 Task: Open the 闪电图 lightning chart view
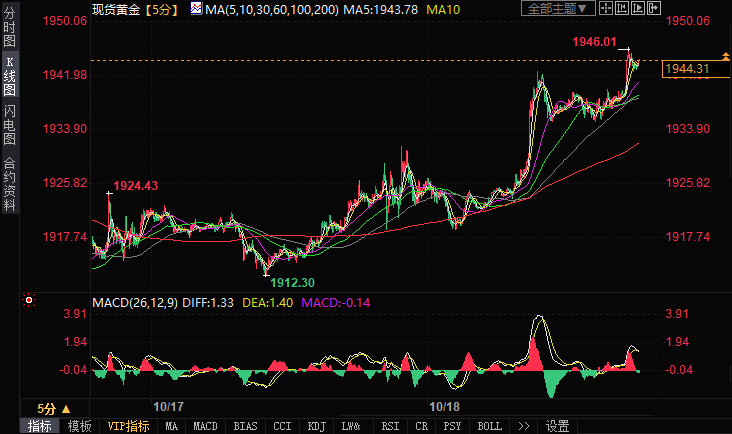[x=9, y=126]
